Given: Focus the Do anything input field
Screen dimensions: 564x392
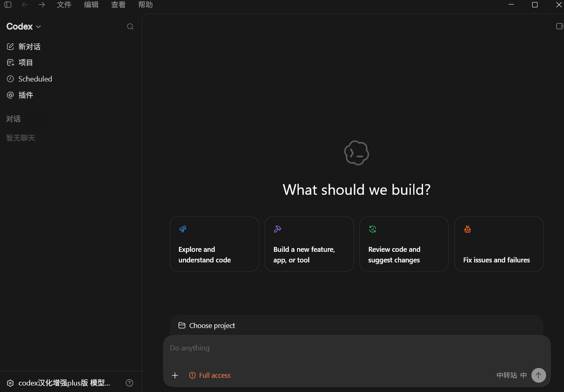Looking at the screenshot, I should tap(357, 348).
